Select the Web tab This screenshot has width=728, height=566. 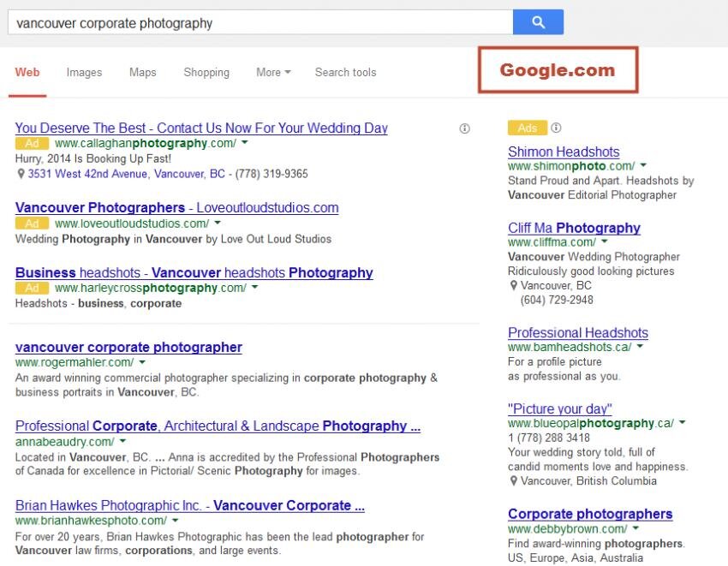pos(27,73)
